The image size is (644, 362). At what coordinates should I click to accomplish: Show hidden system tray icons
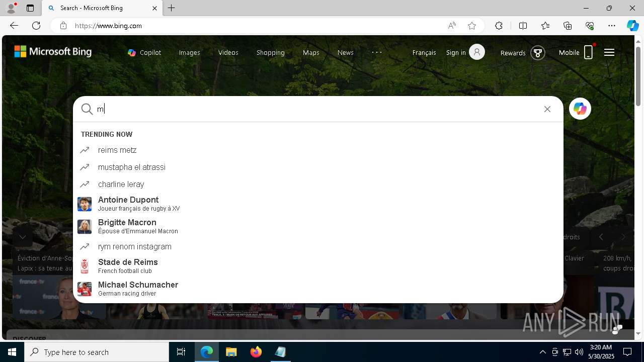[x=542, y=352]
